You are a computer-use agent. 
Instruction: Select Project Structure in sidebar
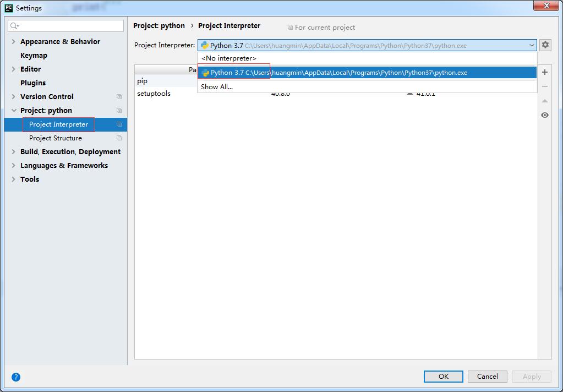tap(55, 138)
